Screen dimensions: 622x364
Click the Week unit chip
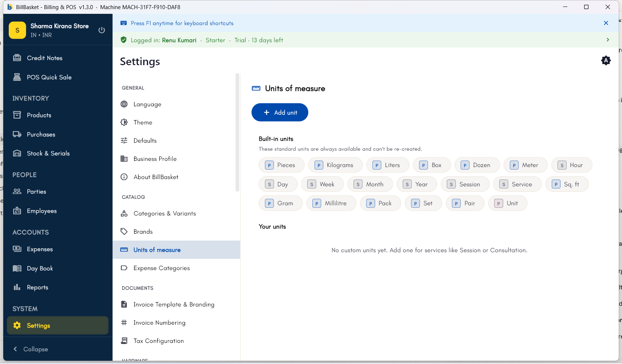(322, 184)
